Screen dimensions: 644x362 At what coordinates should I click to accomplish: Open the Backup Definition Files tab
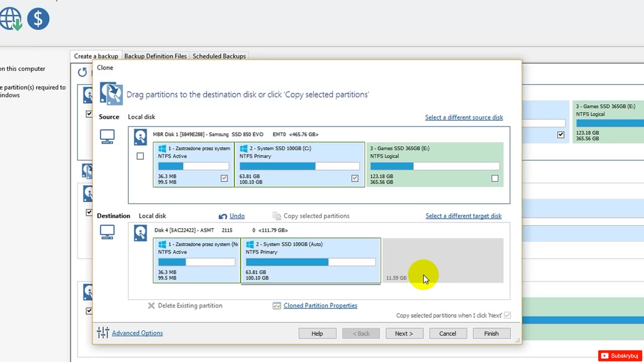tap(155, 56)
